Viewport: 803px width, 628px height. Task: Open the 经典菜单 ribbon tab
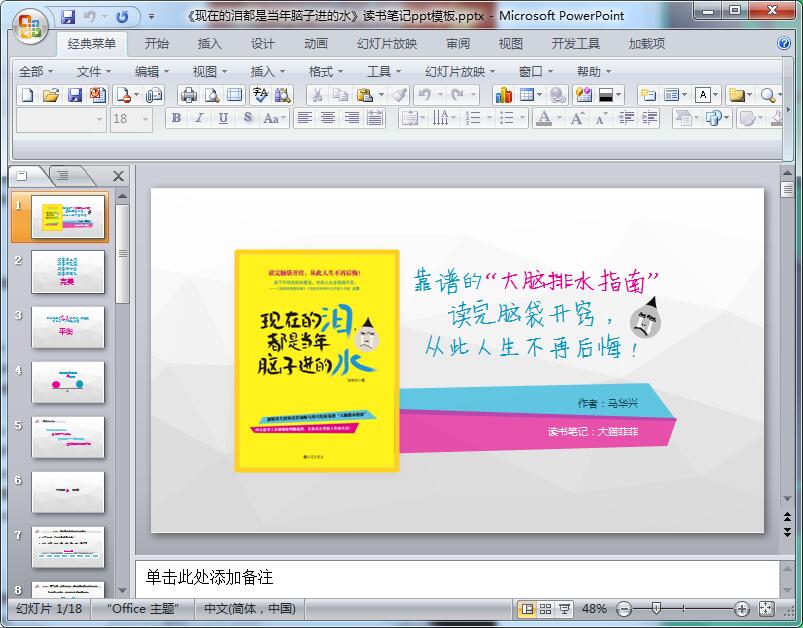point(92,44)
